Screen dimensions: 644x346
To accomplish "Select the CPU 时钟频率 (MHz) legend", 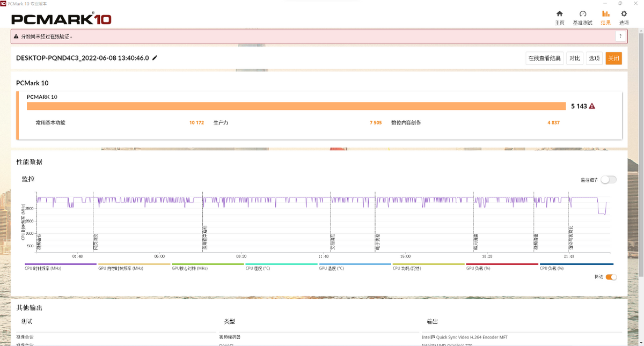I will point(43,268).
